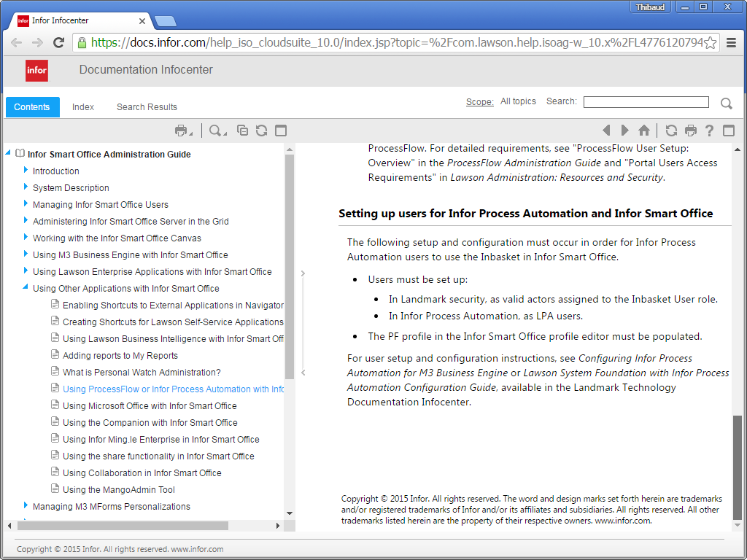Click the magnifier search button beside search field
This screenshot has height=560, width=747.
tap(726, 104)
